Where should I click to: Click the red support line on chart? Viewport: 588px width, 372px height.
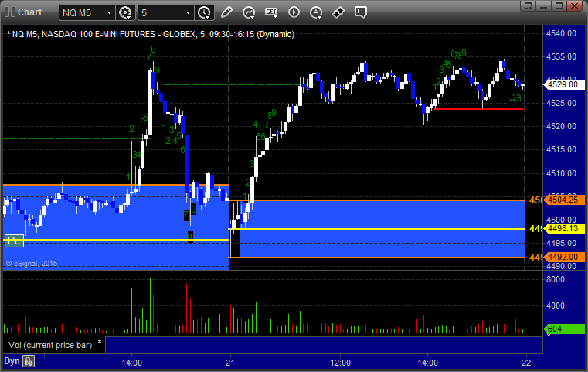pos(478,109)
